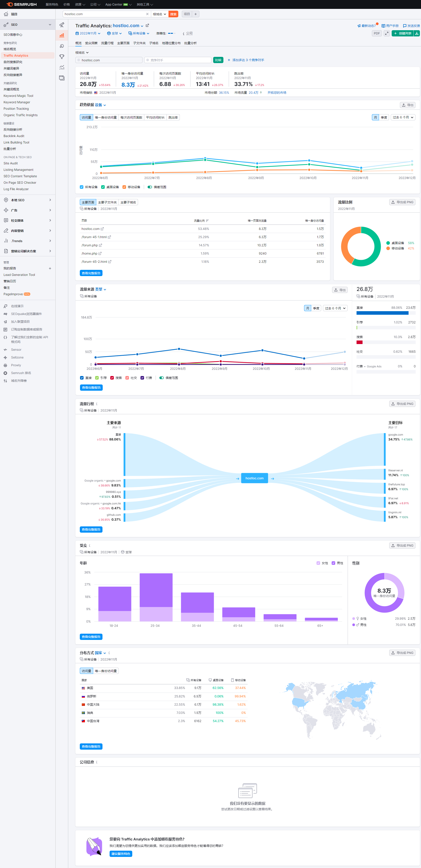Expand the .Trends sidebar section

pyautogui.click(x=28, y=241)
